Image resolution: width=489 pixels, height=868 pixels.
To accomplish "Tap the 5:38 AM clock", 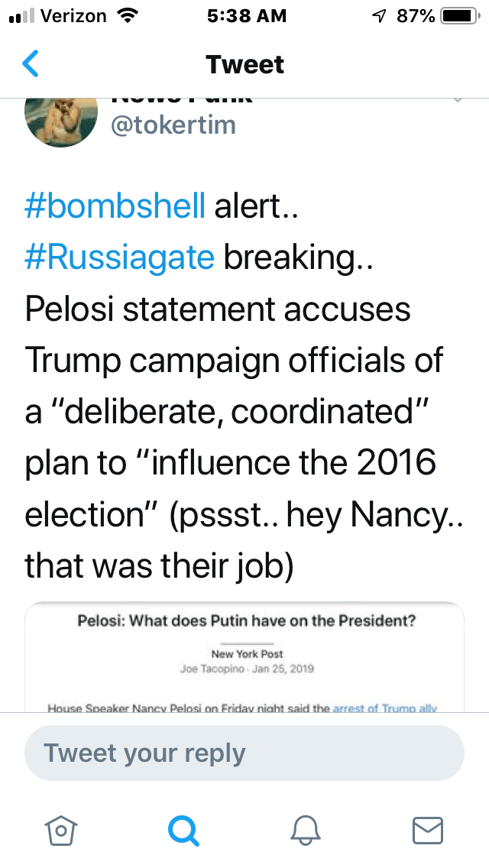I will pos(247,16).
